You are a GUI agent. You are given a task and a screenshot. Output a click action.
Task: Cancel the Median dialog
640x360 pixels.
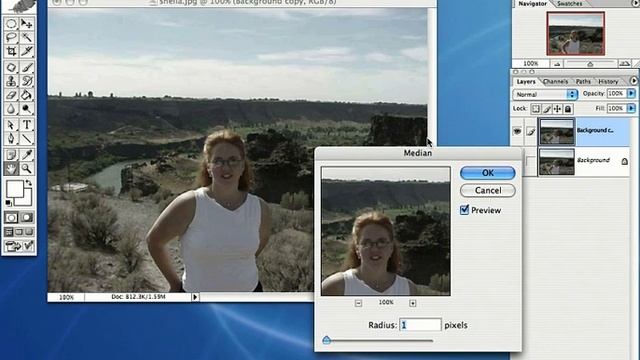point(488,190)
